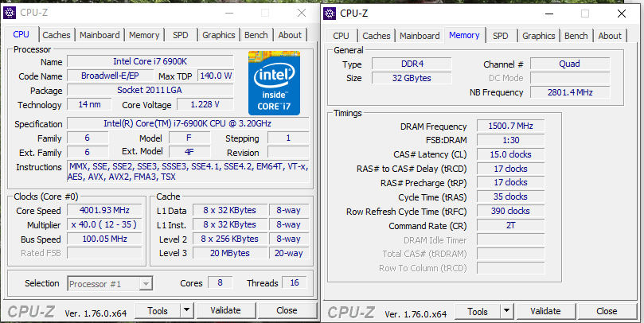
Task: Click the instructions list starting with MMX
Action: 188,172
